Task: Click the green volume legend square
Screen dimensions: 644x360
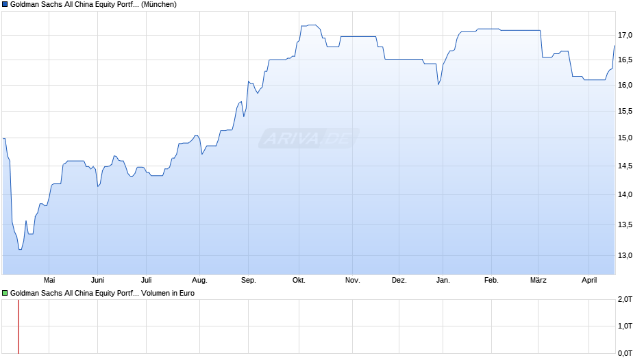Action: (x=5, y=293)
